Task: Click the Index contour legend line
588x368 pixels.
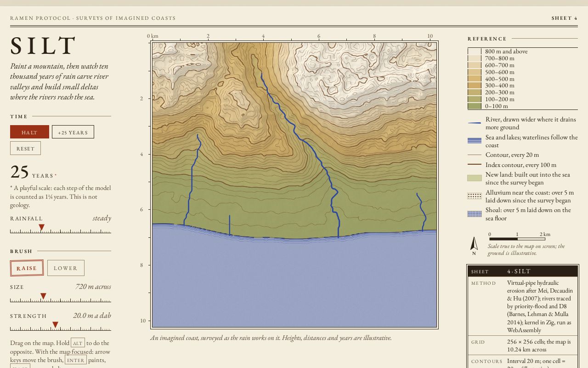Action: tap(475, 165)
